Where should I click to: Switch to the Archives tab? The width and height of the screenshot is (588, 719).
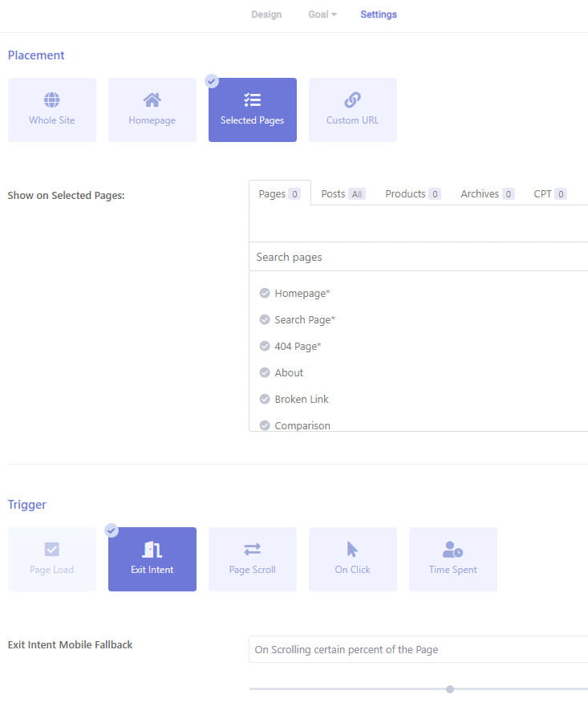coord(487,193)
